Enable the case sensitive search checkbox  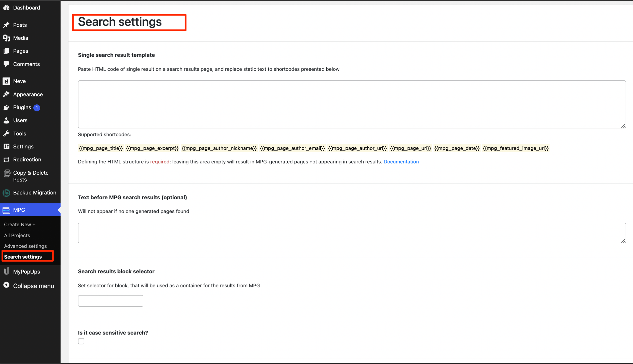click(x=81, y=341)
